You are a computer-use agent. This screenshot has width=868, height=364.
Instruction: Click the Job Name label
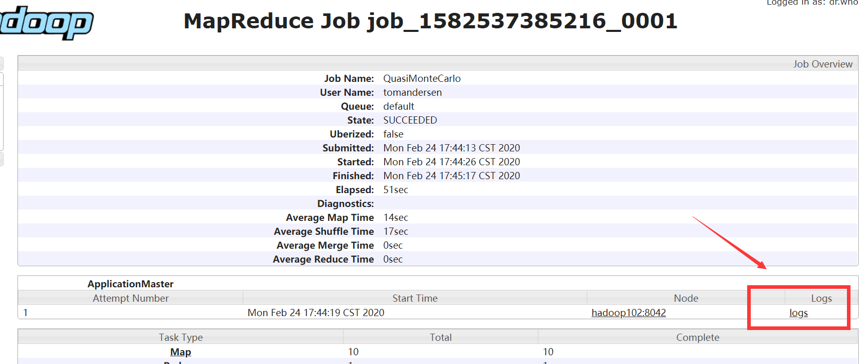(349, 78)
